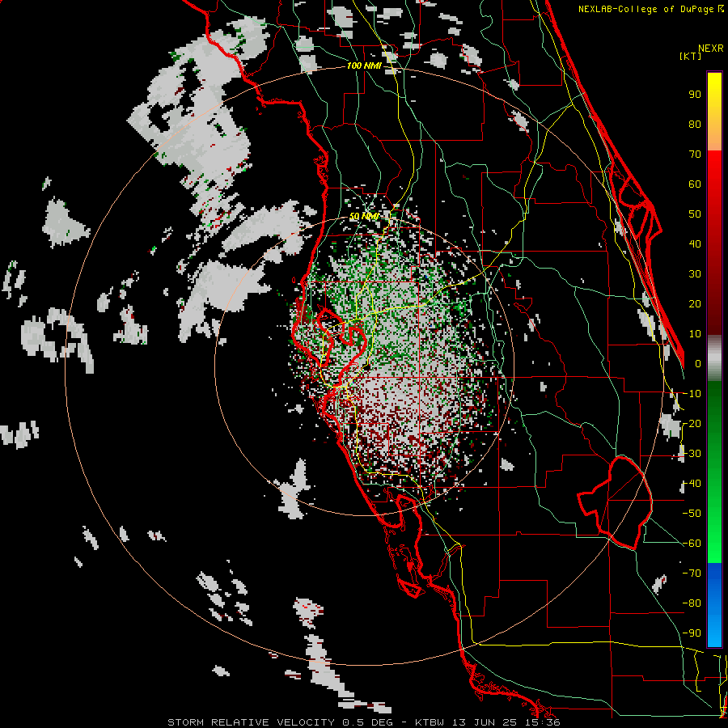Click the positive 80 knot scale label
Screen dimensions: 728x728
click(695, 124)
